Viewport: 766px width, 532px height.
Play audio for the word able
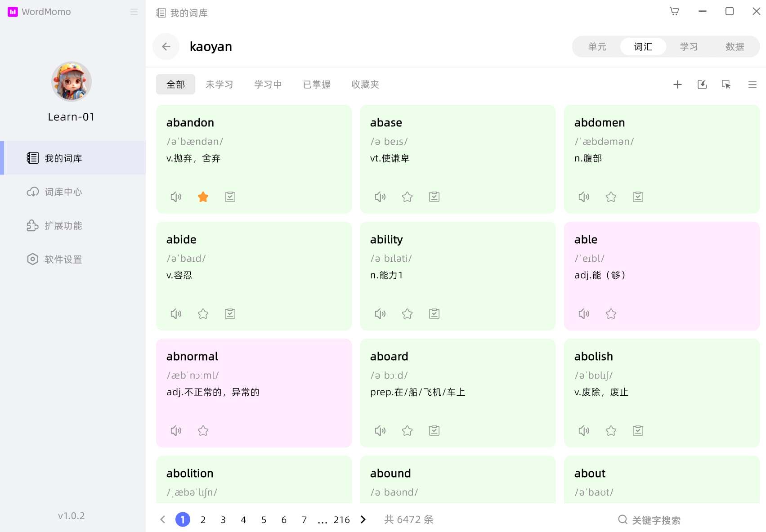(x=584, y=314)
